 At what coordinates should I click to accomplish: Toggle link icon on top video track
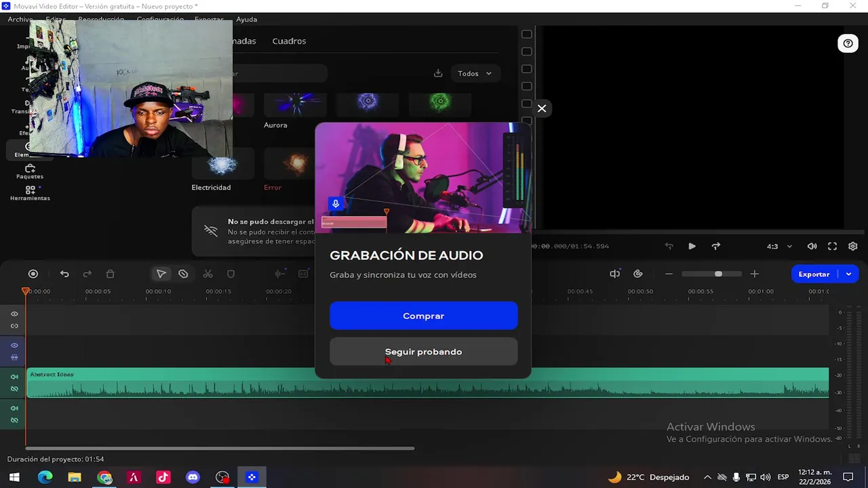[14, 326]
